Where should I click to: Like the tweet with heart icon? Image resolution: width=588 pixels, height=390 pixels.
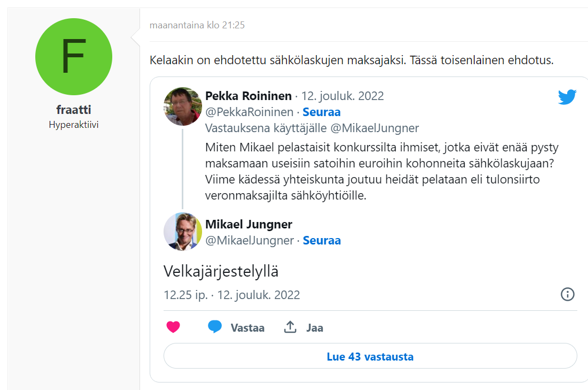[173, 327]
